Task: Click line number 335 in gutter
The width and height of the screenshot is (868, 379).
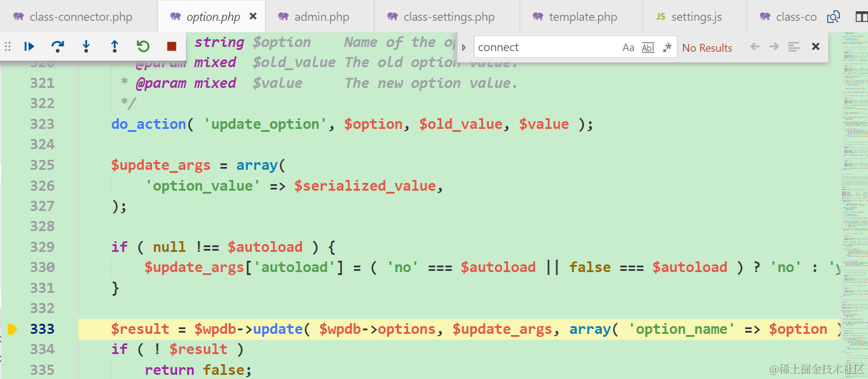Action: click(x=42, y=370)
